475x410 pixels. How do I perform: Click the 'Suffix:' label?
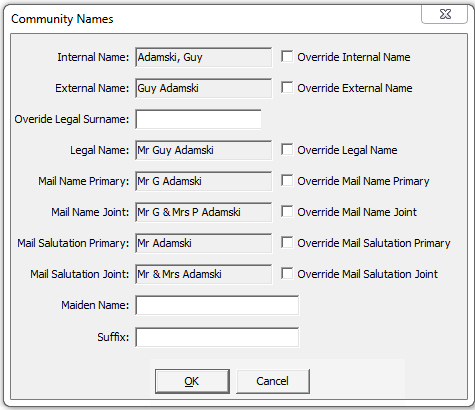coord(113,337)
